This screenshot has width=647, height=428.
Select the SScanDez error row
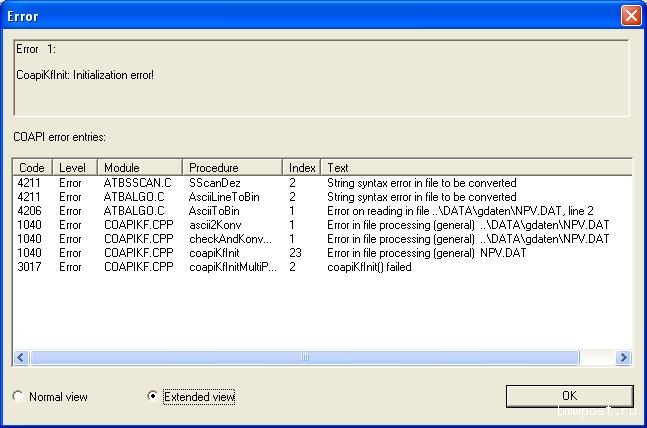click(x=215, y=183)
